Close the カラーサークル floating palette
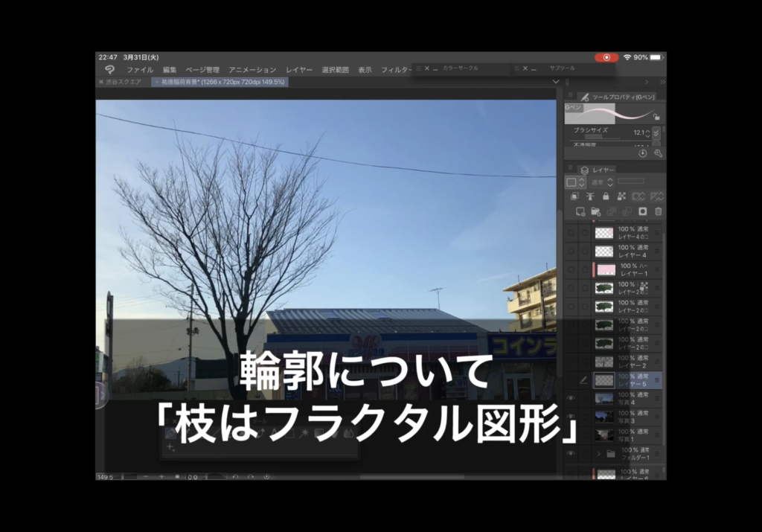 point(426,68)
